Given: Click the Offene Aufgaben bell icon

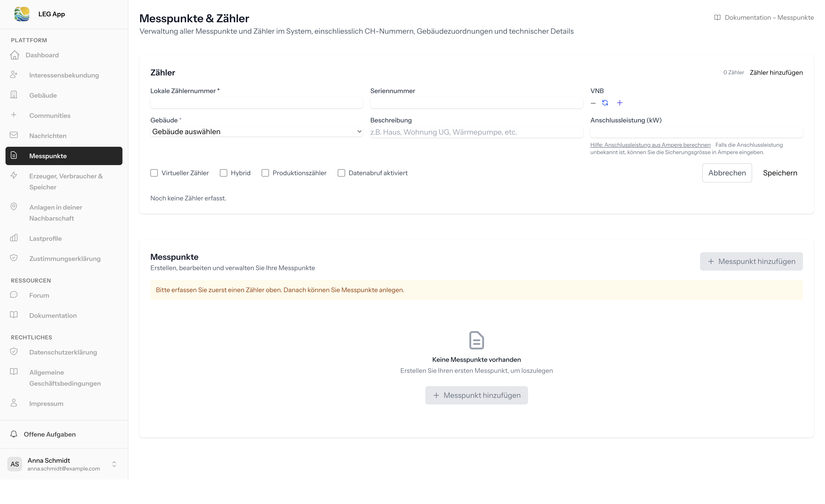Looking at the screenshot, I should [x=14, y=434].
